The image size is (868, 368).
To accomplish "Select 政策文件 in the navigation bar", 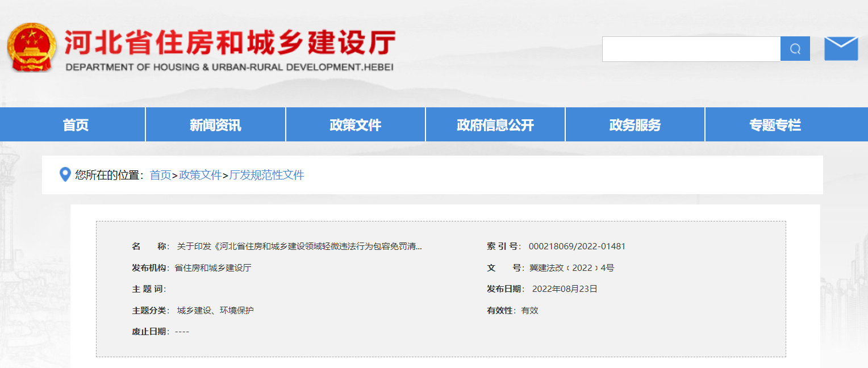I will tap(355, 125).
